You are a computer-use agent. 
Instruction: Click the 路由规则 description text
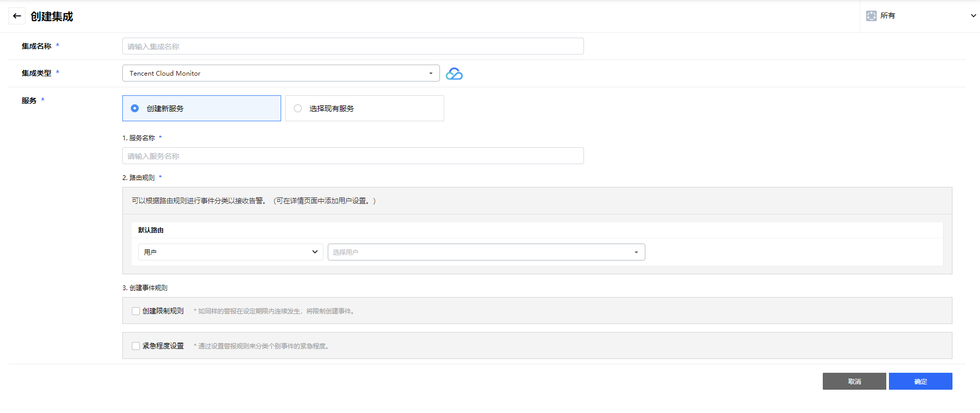tap(254, 201)
